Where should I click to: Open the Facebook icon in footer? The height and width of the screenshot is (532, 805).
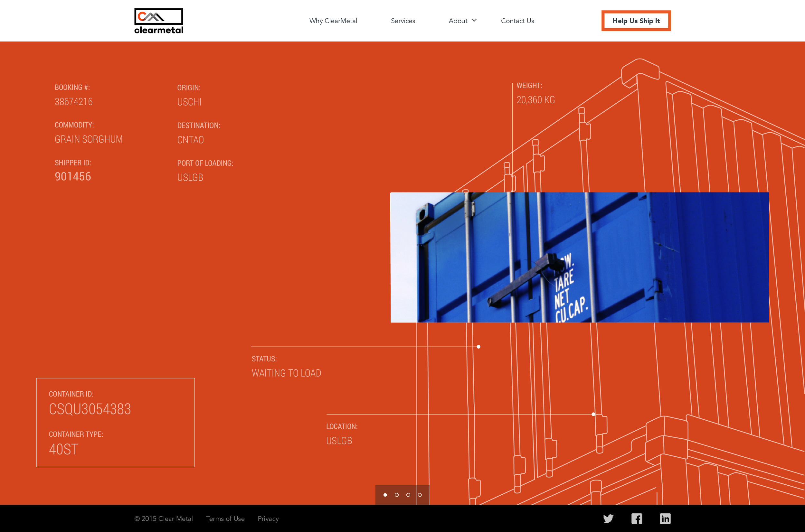click(637, 518)
